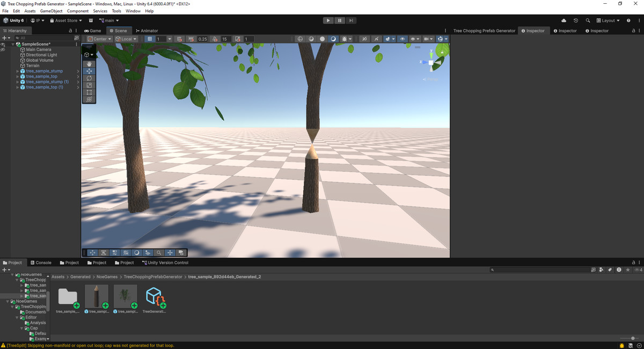Select the Hand (View) tool
This screenshot has width=644, height=349.
click(89, 64)
